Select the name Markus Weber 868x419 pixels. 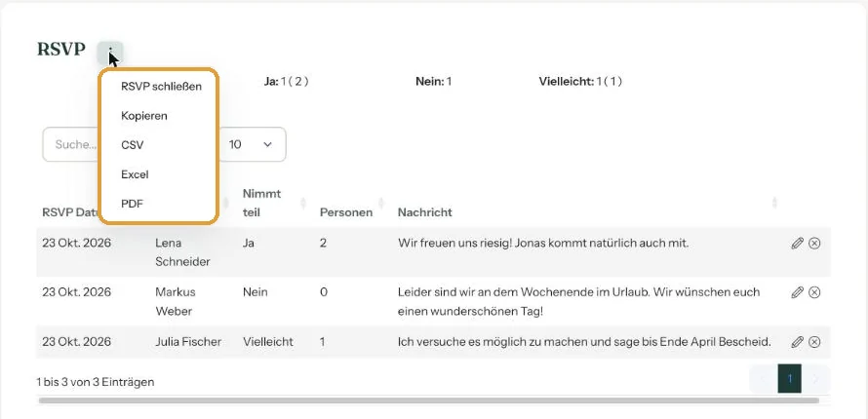click(175, 302)
